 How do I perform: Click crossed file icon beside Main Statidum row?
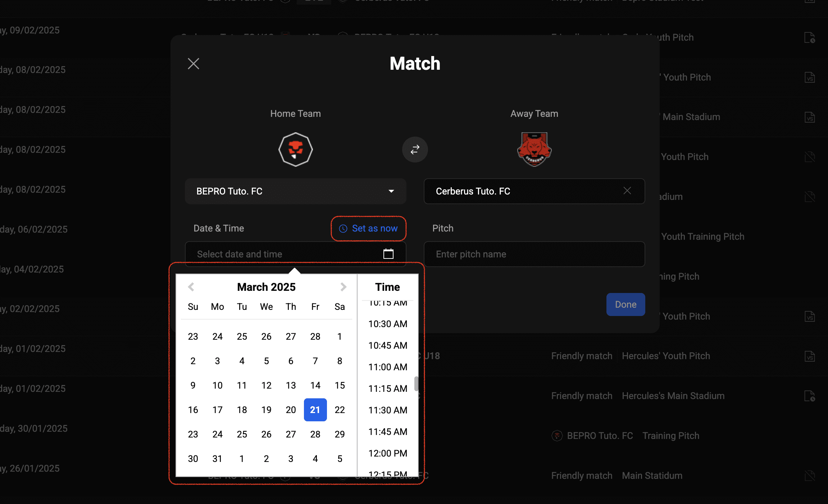[x=810, y=476]
